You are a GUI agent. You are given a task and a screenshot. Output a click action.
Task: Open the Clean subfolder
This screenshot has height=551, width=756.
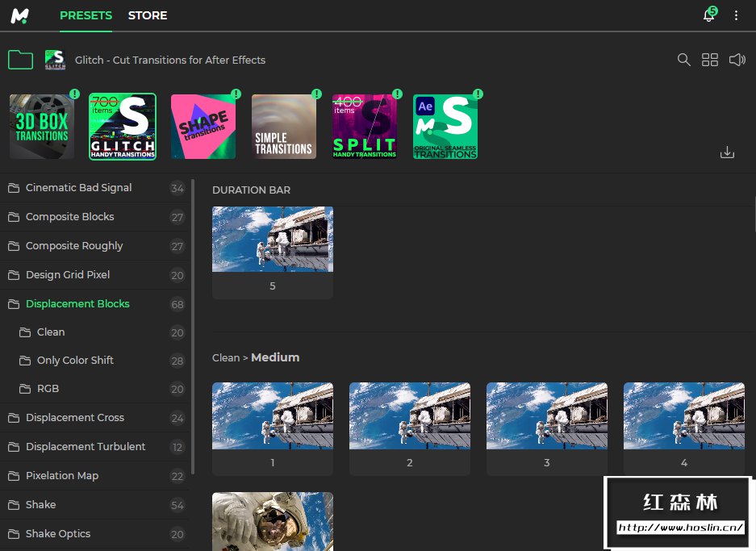(x=94, y=332)
